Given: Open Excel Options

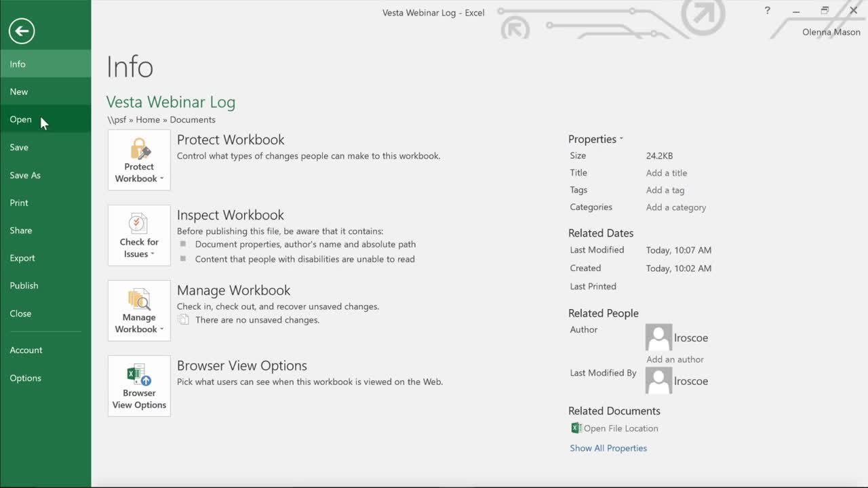Looking at the screenshot, I should tap(45, 378).
